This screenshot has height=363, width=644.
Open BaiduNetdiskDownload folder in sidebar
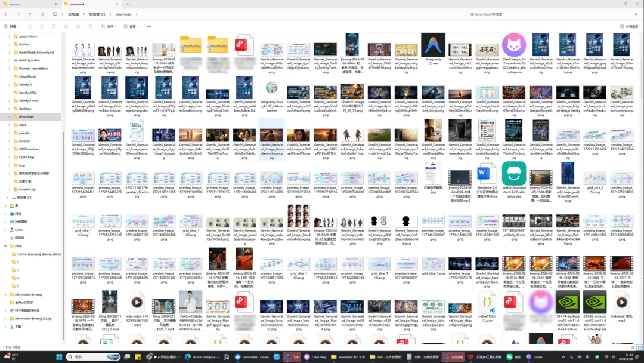36,52
